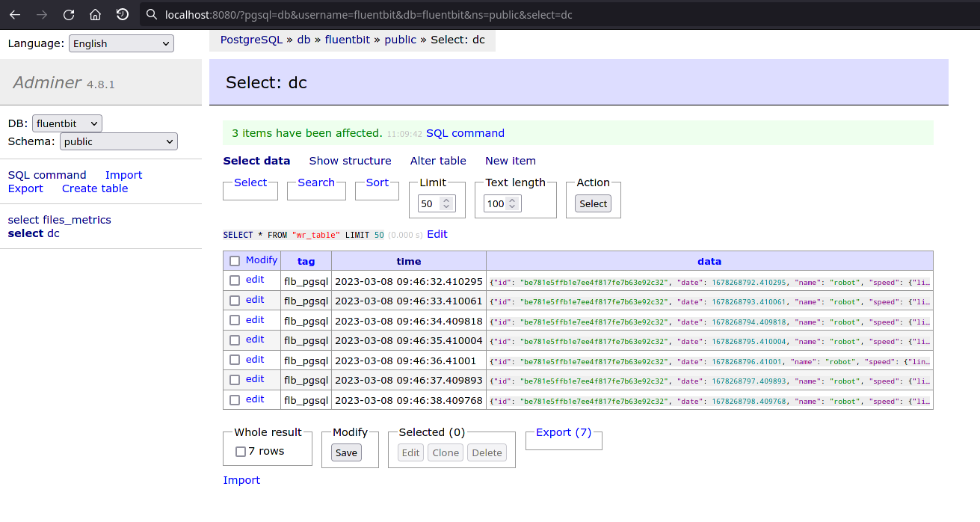Open Import link in the sidebar
This screenshot has width=980, height=522.
(123, 175)
